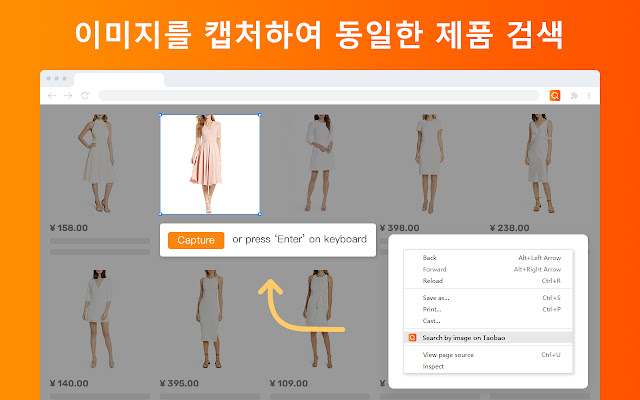Click the orange icon beside Search by image
Image resolution: width=640 pixels, height=400 pixels.
[412, 338]
